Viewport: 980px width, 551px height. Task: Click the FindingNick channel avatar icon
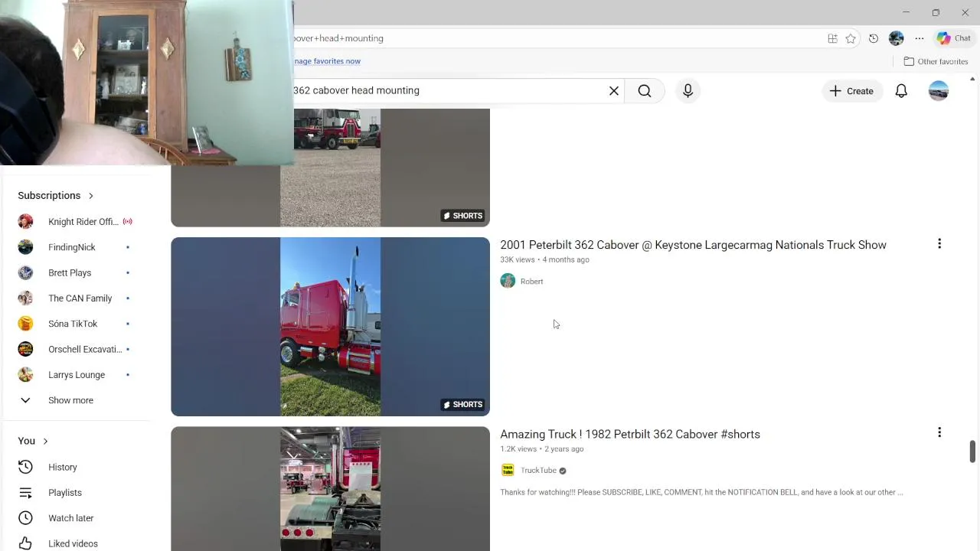click(x=25, y=247)
